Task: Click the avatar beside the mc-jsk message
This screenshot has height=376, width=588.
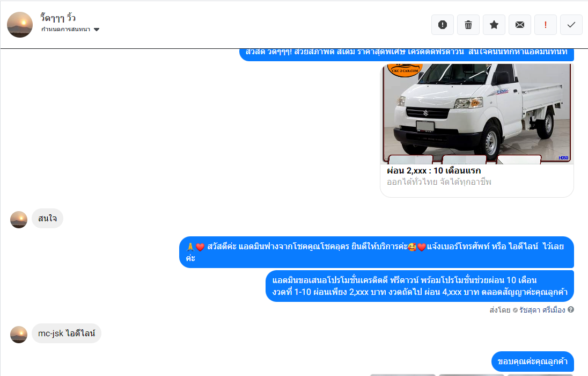Action: [19, 334]
